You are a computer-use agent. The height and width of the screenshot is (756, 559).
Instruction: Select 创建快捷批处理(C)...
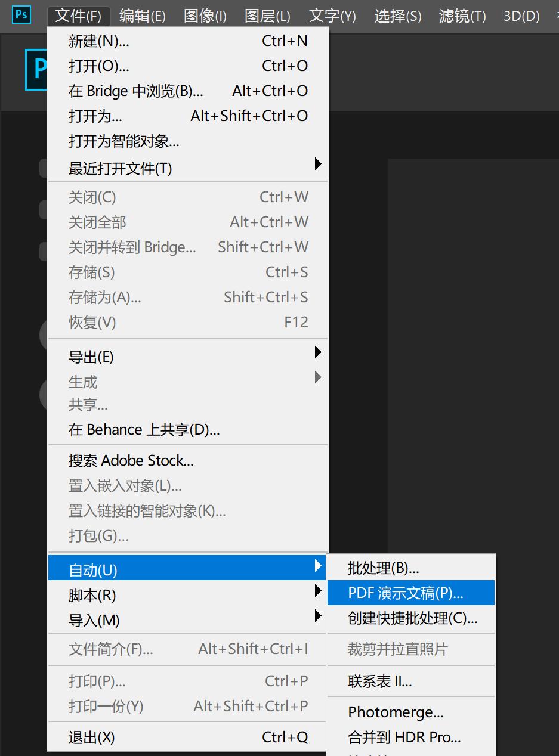coord(411,618)
